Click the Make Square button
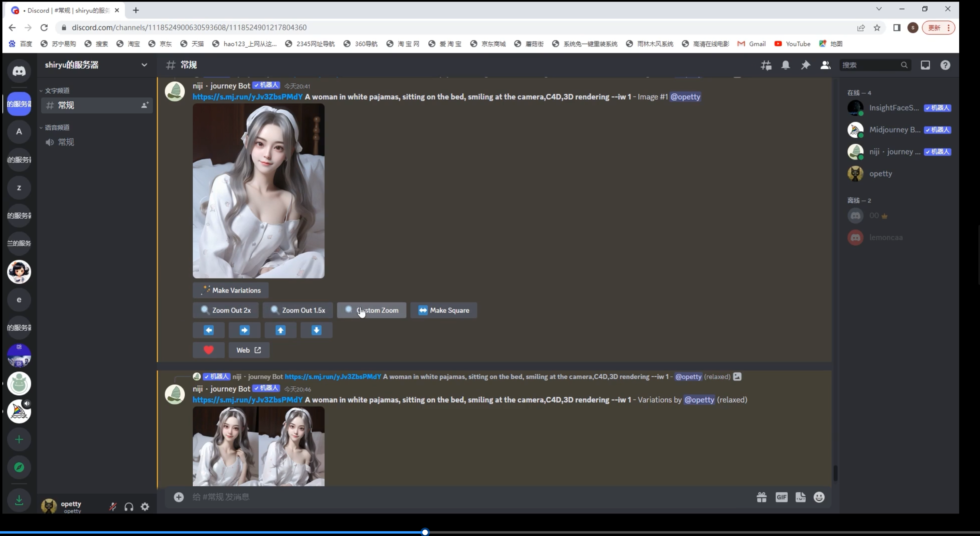The width and height of the screenshot is (980, 536). click(x=444, y=310)
